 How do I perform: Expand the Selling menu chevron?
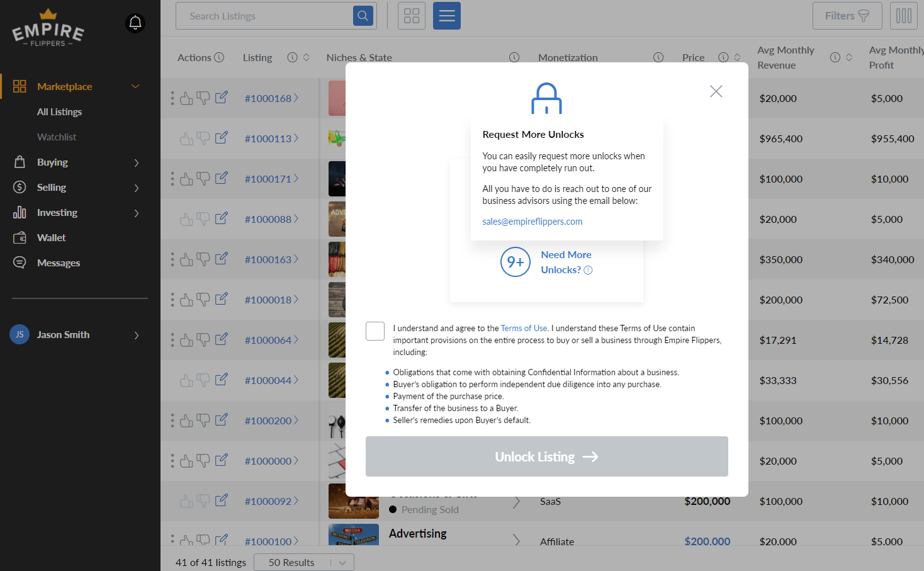tap(137, 188)
